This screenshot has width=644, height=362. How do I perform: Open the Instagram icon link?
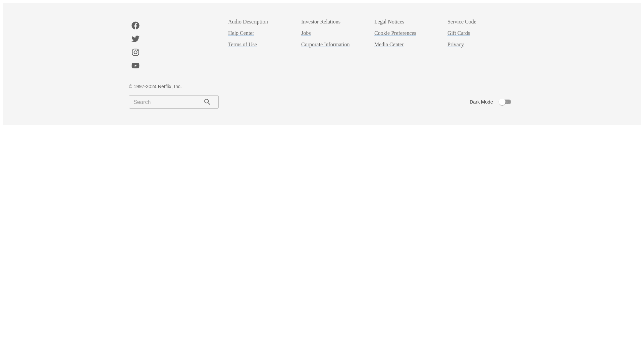(135, 52)
